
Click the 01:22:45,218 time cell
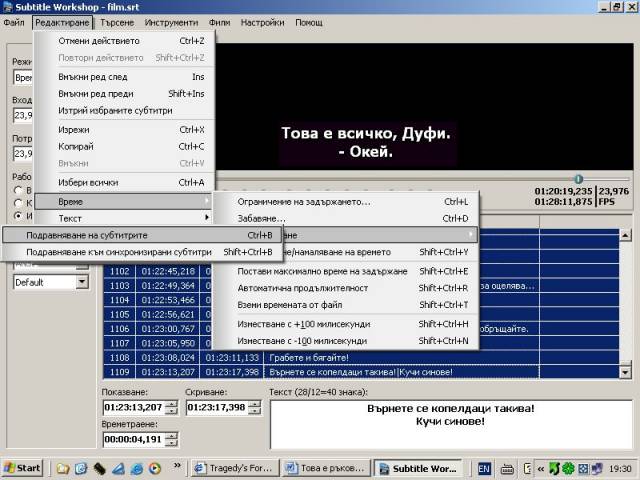(168, 271)
